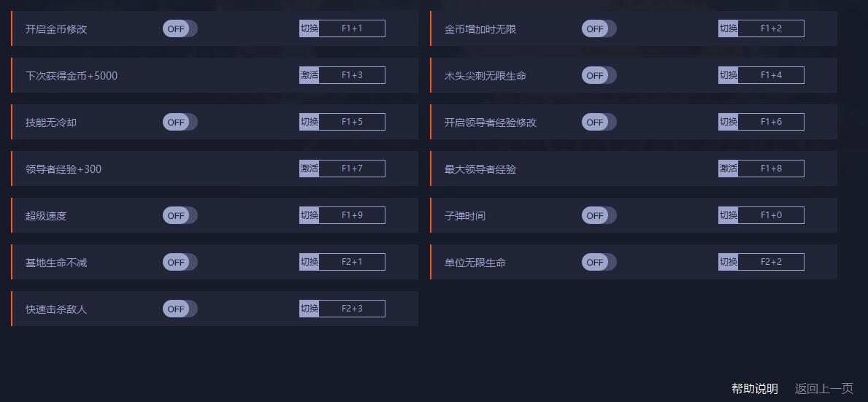Turn on 基地生命不减 switch
Viewport: 868px width, 402px height.
[180, 263]
